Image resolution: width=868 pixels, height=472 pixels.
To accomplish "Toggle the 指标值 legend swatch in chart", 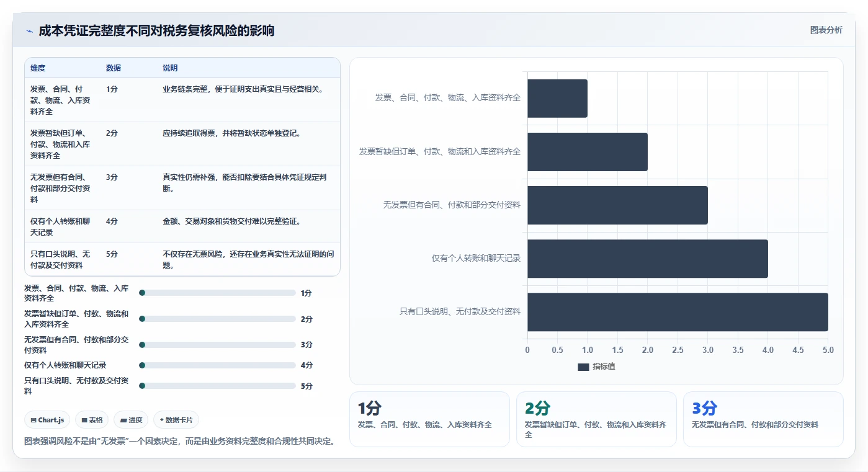I will pos(583,367).
